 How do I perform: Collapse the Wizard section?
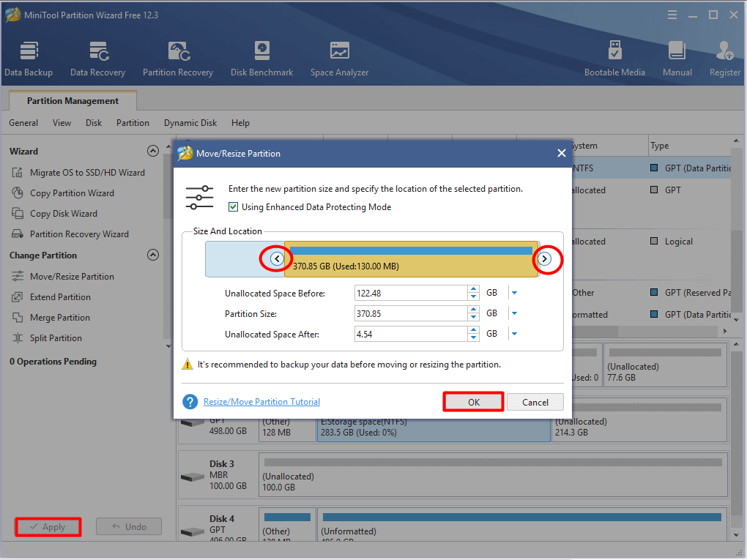(153, 151)
